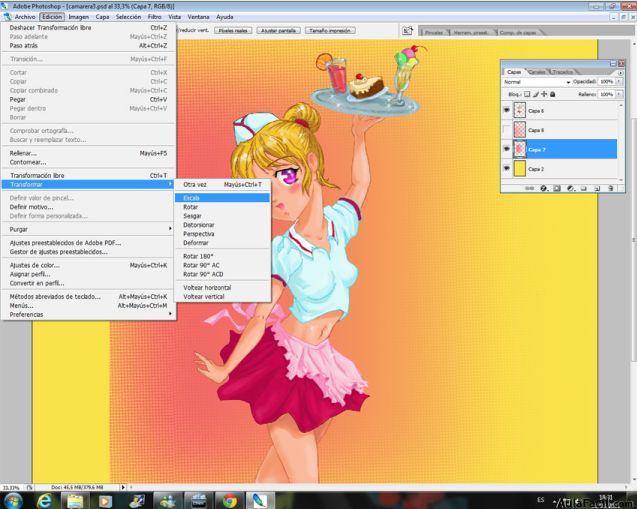Screen dimensions: 637x509
Task: Delete layer with the trash icon
Action: point(611,188)
